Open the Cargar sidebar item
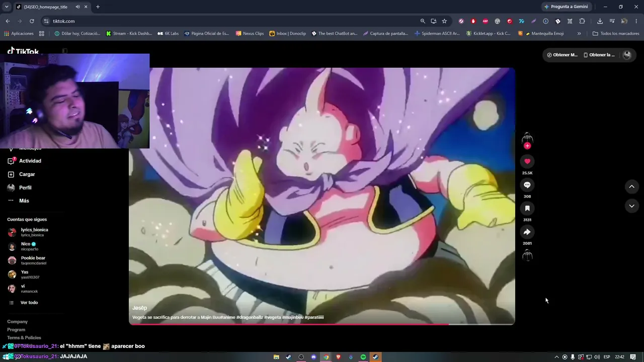The width and height of the screenshot is (644, 362). pyautogui.click(x=21, y=174)
